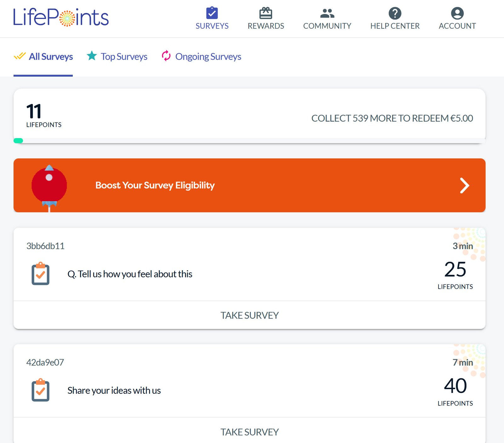Open Surveys via the clipboard check icon
The image size is (504, 443).
212,13
